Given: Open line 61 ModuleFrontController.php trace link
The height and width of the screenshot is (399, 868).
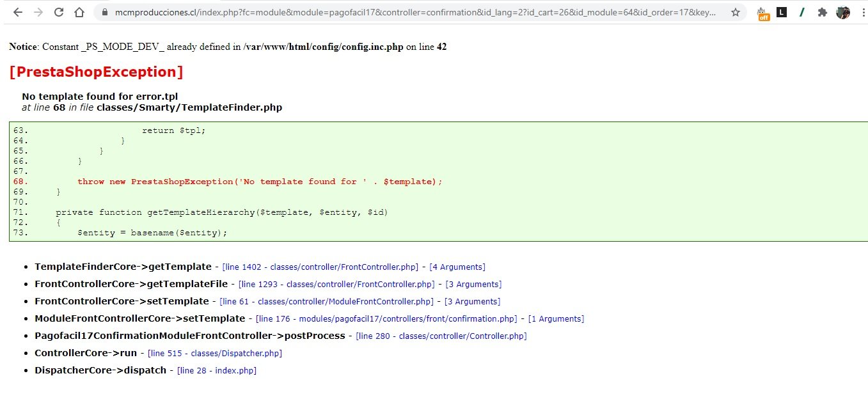Looking at the screenshot, I should click(327, 301).
